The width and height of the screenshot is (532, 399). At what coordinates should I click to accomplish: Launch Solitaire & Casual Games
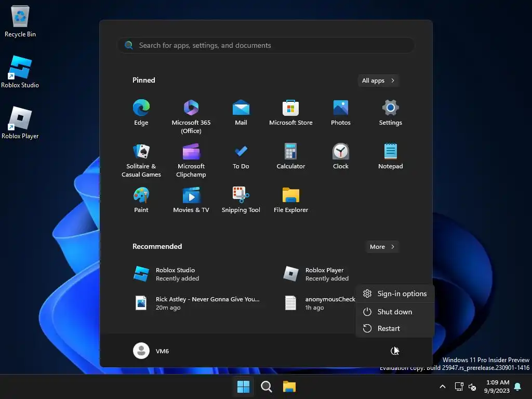click(141, 161)
